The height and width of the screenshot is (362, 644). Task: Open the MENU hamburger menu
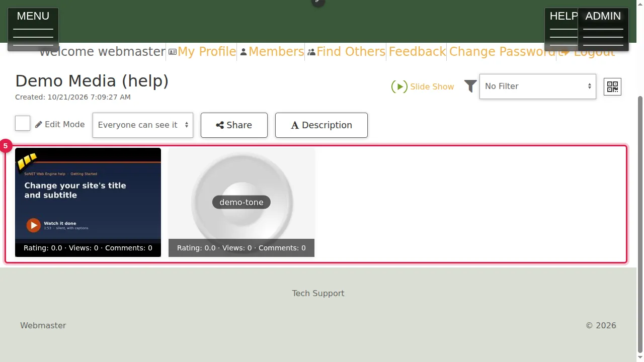point(33,29)
